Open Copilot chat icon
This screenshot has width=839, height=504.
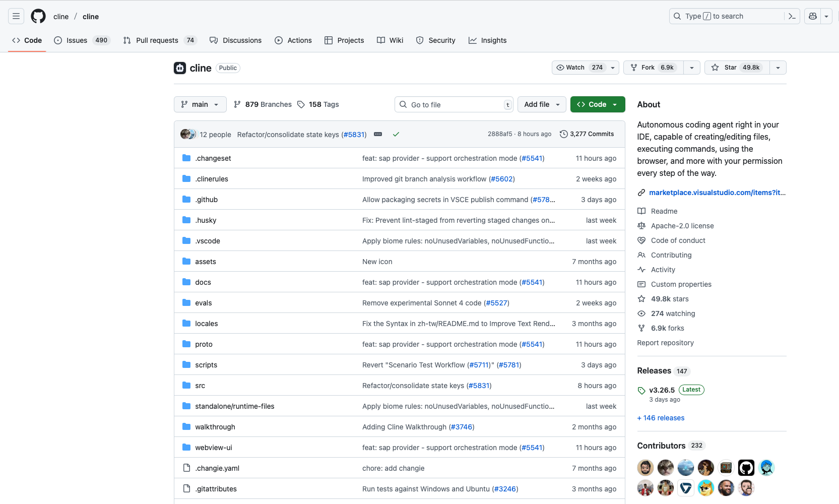point(812,16)
